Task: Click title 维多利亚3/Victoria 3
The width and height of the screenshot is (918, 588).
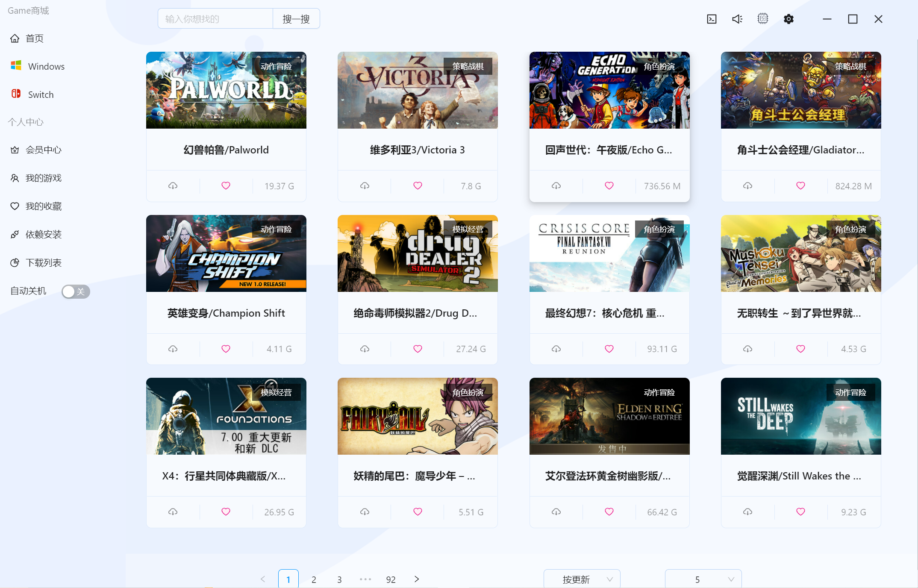Action: 418,150
